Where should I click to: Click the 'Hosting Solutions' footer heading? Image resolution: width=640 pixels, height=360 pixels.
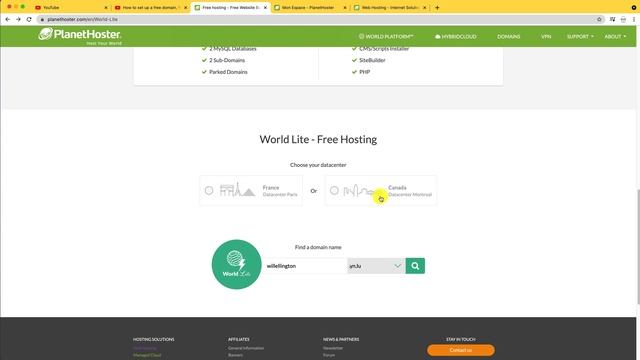pyautogui.click(x=153, y=339)
